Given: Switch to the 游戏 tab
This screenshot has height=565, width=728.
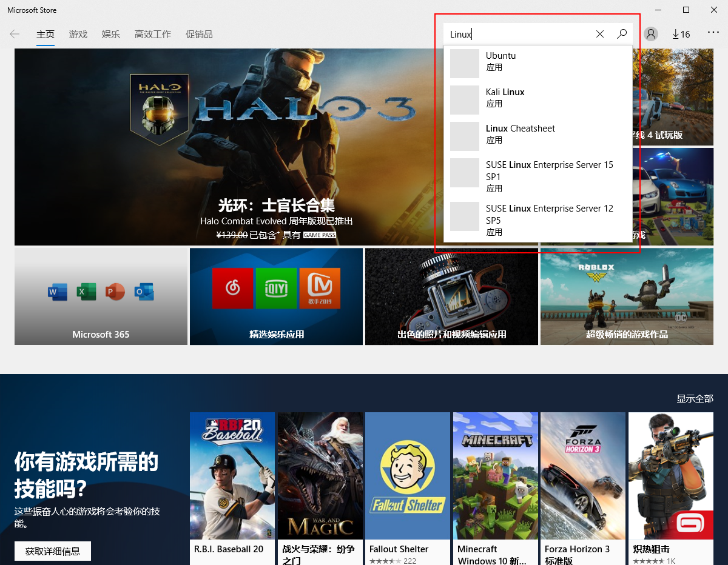Looking at the screenshot, I should point(78,35).
